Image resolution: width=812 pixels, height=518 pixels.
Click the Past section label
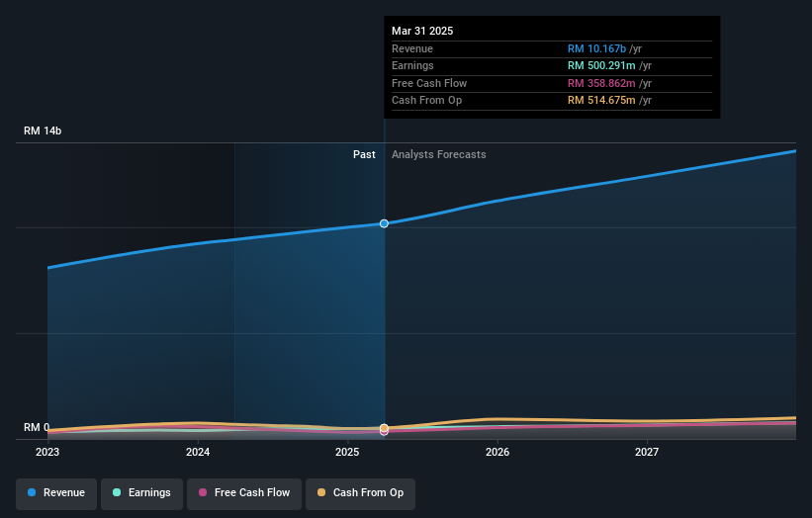pos(364,155)
